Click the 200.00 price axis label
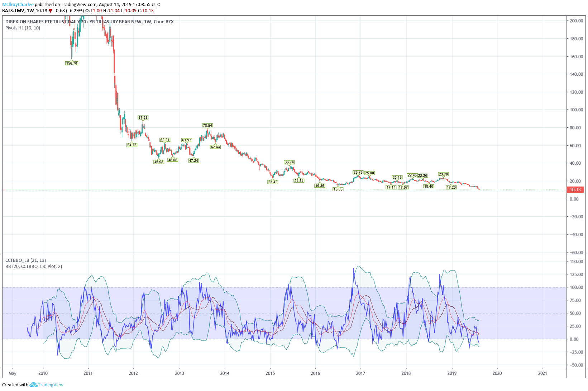Screen dimensions: 588x391 pyautogui.click(x=577, y=21)
